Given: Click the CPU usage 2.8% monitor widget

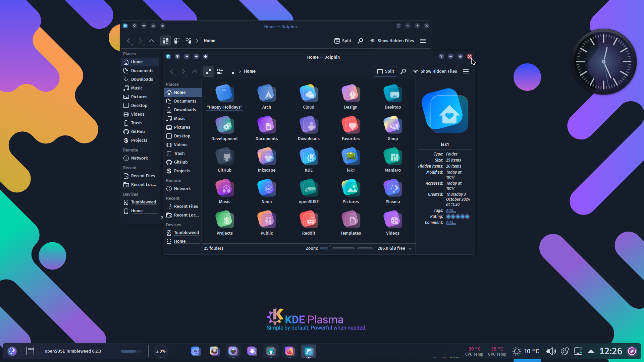Looking at the screenshot, I should click(x=161, y=351).
